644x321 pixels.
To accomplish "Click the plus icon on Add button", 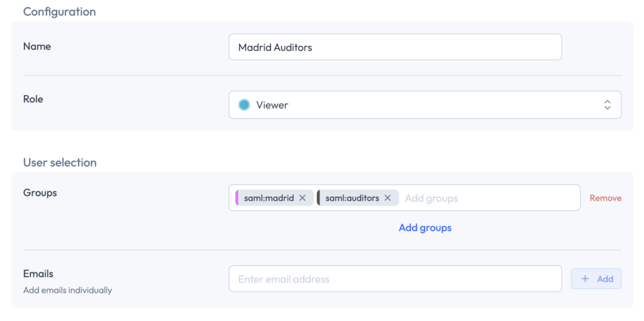I will 585,279.
